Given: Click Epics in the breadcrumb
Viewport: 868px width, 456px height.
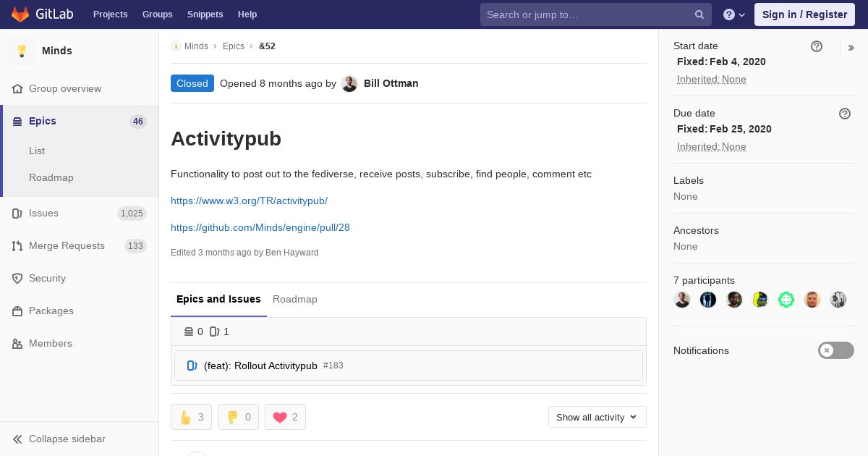Looking at the screenshot, I should (x=234, y=46).
